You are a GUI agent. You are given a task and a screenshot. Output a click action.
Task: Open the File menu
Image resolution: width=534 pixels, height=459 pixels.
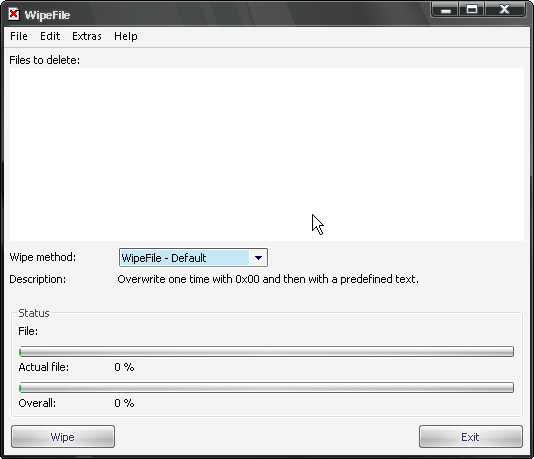[x=19, y=36]
